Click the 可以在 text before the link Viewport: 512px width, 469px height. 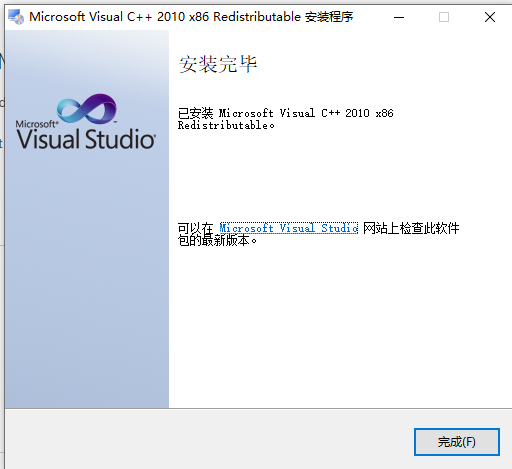tap(195, 228)
